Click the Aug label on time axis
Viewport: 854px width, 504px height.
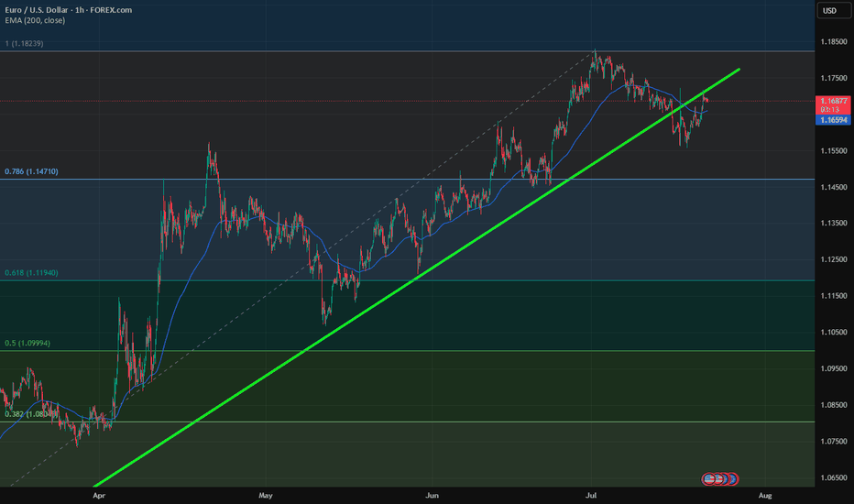[765, 495]
